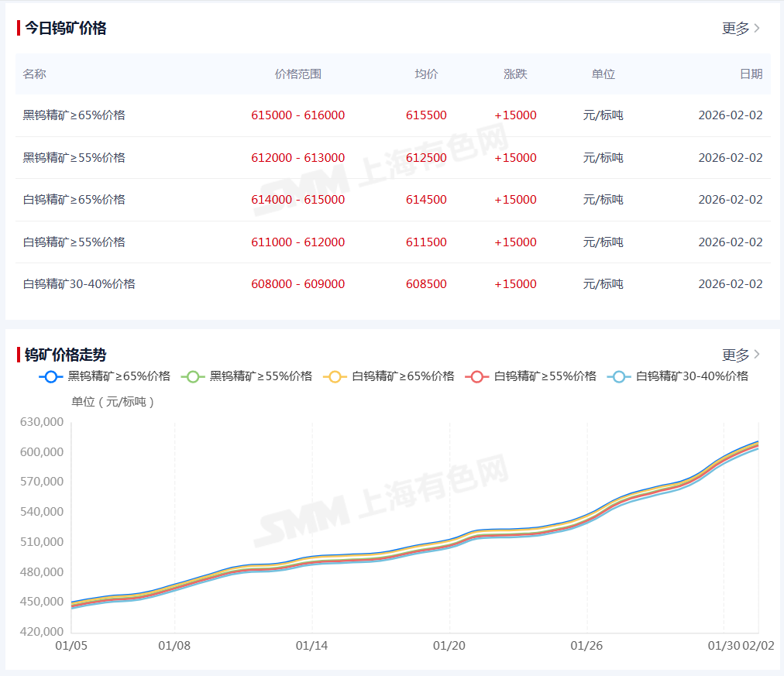Toggle 黑钨精矿≥55%价格 legend series
The height and width of the screenshot is (676, 784).
246,376
